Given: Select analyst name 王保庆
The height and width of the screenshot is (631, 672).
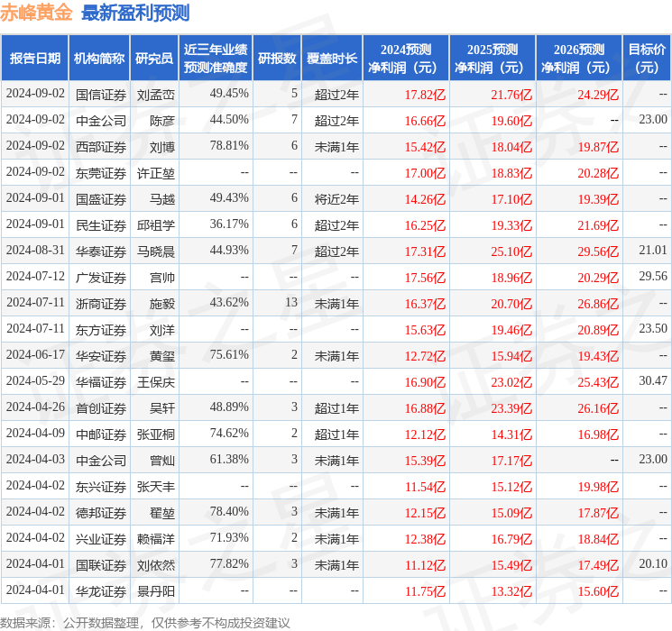Looking at the screenshot, I should [155, 382].
